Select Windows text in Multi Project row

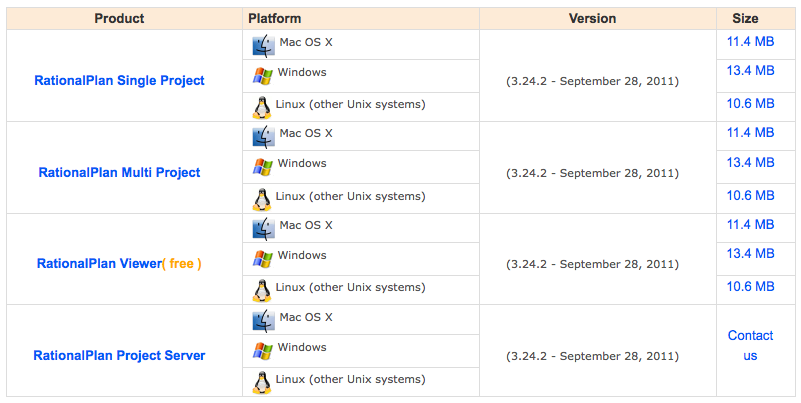tap(302, 163)
